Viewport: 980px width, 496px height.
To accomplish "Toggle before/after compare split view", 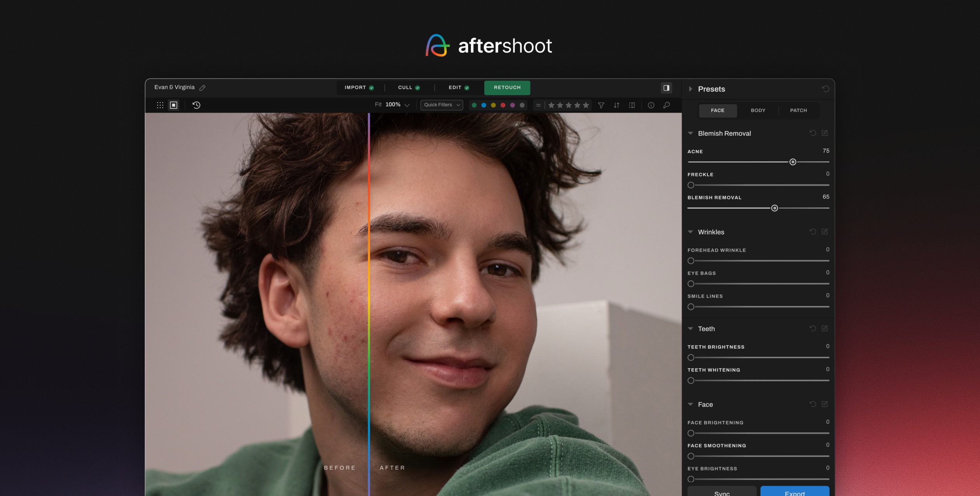I will pyautogui.click(x=632, y=105).
